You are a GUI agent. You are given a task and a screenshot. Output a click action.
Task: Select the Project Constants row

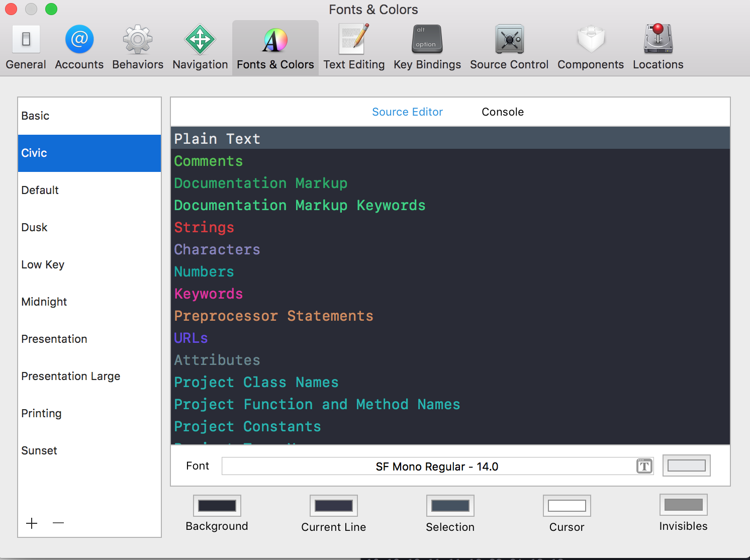click(450, 426)
